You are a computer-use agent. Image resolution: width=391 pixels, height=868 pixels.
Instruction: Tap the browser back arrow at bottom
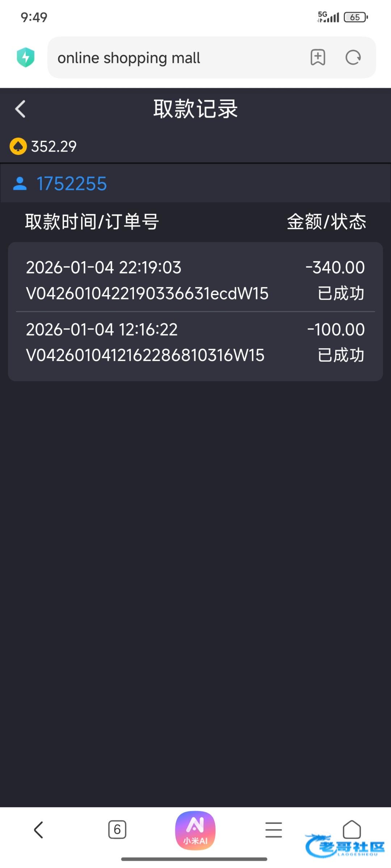pyautogui.click(x=39, y=830)
